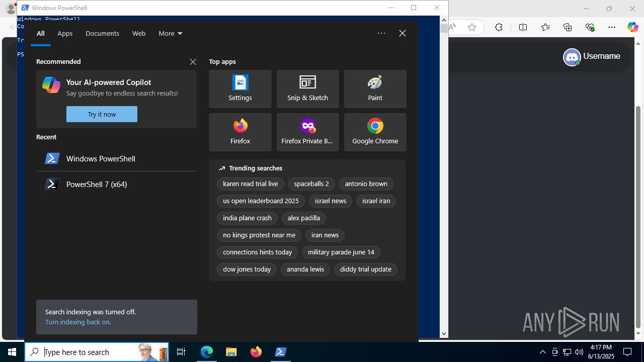Toggle Edge split screen
644x362 pixels.
point(523,28)
